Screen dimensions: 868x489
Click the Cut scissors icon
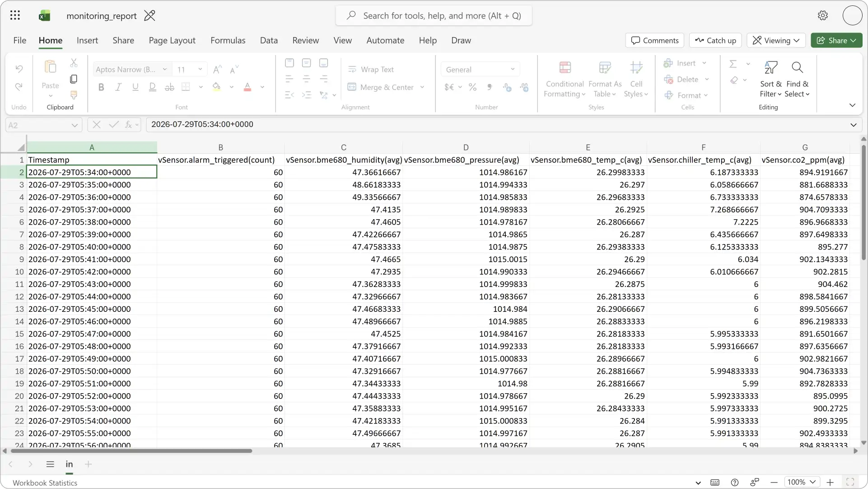click(74, 63)
